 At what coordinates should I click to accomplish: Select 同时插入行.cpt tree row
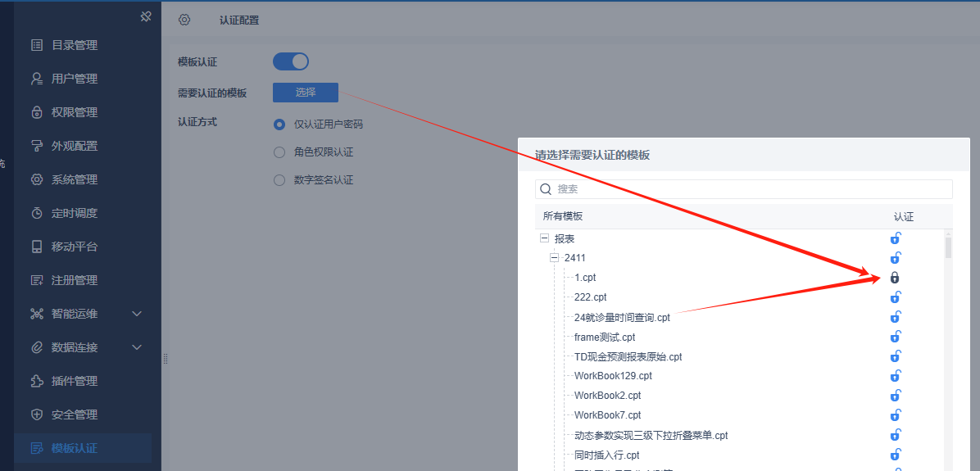click(x=607, y=455)
